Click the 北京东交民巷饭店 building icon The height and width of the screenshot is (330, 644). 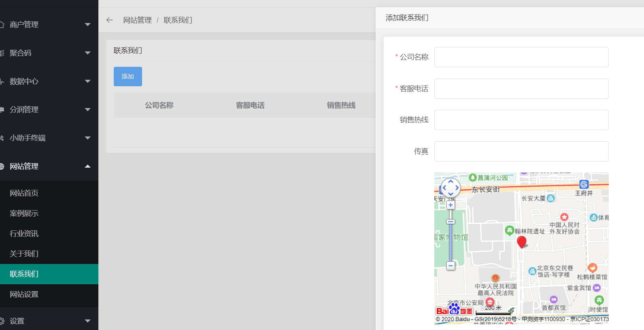pyautogui.click(x=532, y=271)
